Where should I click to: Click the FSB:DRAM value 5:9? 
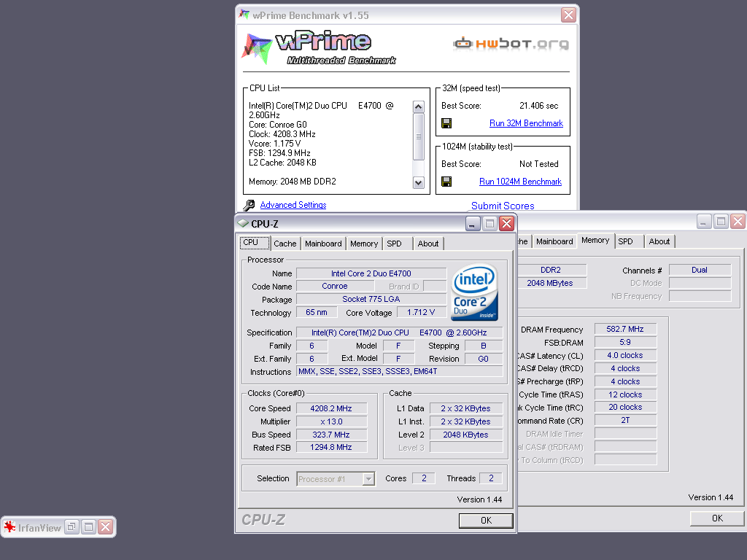pos(625,343)
